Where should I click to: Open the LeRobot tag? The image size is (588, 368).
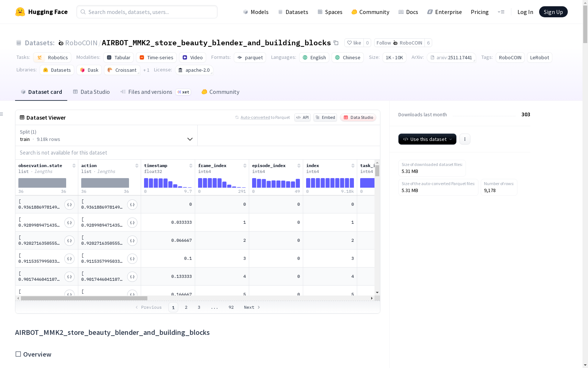pyautogui.click(x=539, y=57)
